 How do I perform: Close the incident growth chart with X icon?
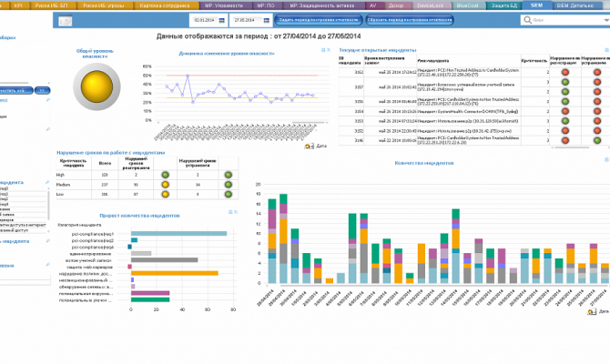point(236,212)
